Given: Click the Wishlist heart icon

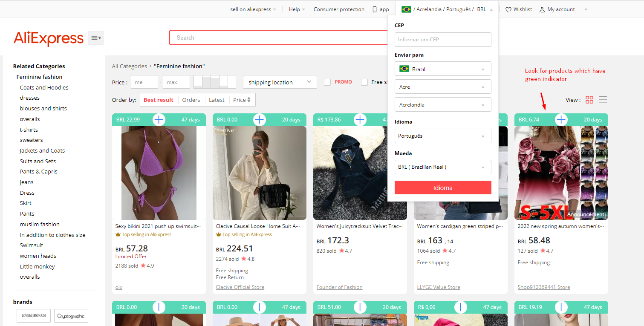Looking at the screenshot, I should (508, 9).
